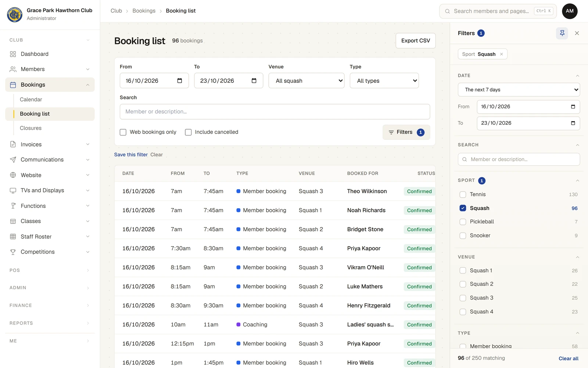Open the Closures submenu item
The height and width of the screenshot is (368, 588).
click(31, 128)
